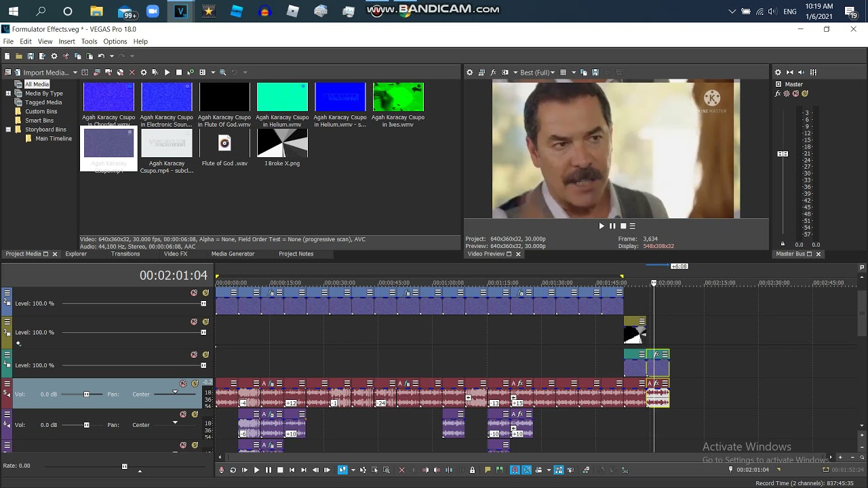Stop media preview in Project Media toolbar
This screenshot has height=488, width=868.
click(179, 73)
